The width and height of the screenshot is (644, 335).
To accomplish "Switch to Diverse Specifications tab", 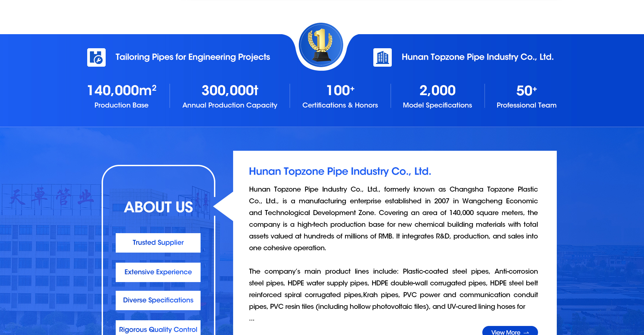I will [158, 300].
